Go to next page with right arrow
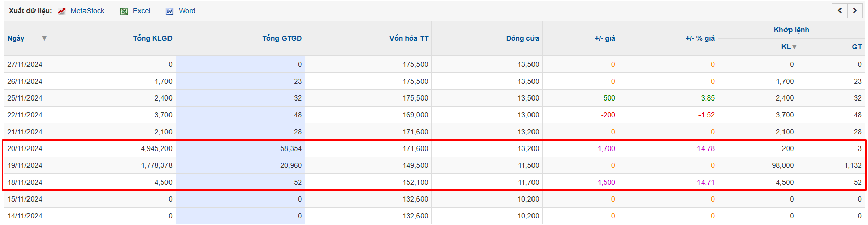 coord(855,10)
